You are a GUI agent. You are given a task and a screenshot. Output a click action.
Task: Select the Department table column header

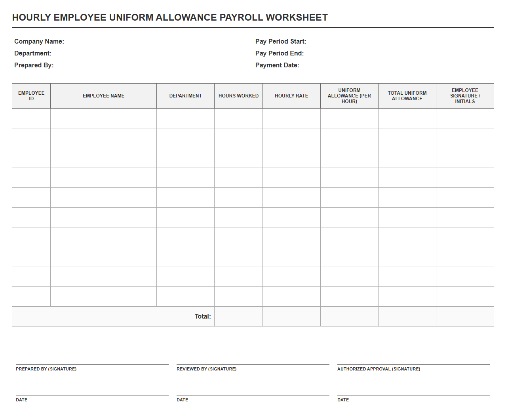pos(186,96)
